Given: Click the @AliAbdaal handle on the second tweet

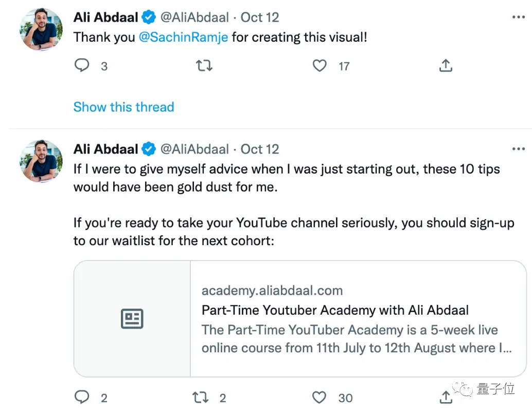Looking at the screenshot, I should click(x=195, y=149).
